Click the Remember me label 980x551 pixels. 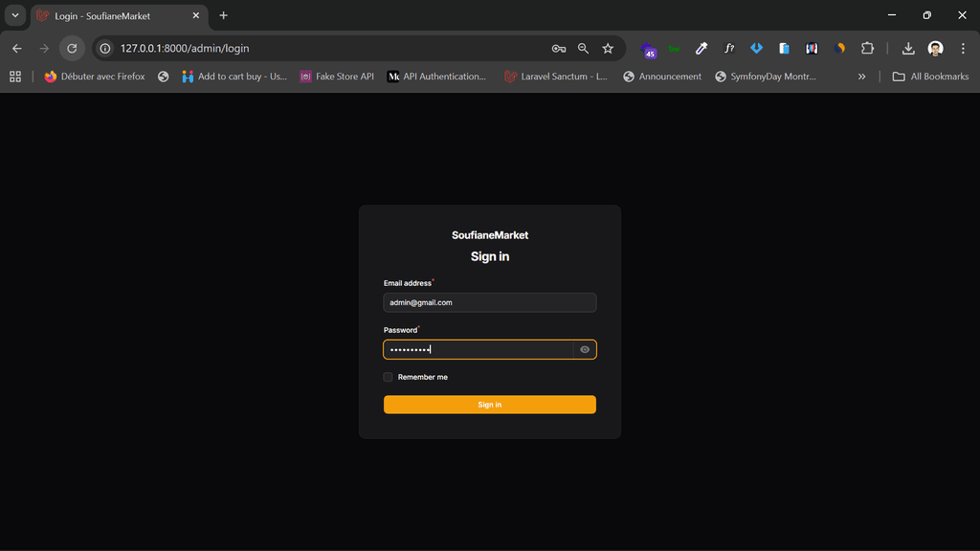tap(422, 377)
